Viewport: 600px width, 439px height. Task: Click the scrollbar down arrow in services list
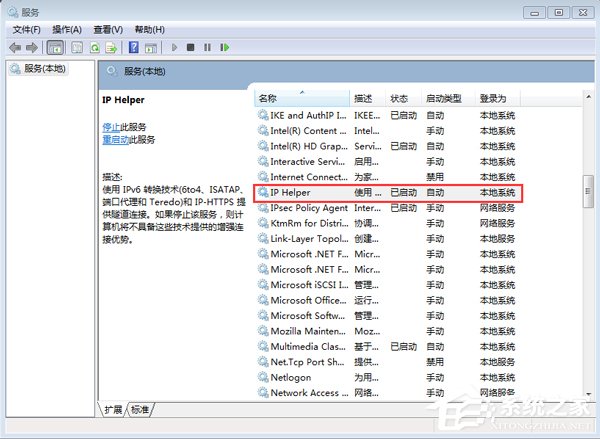(589, 394)
